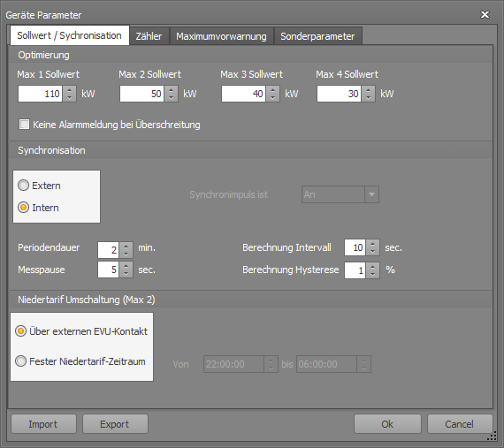504x448 pixels.
Task: Click the Von time field 22:00:00
Action: [x=233, y=364]
